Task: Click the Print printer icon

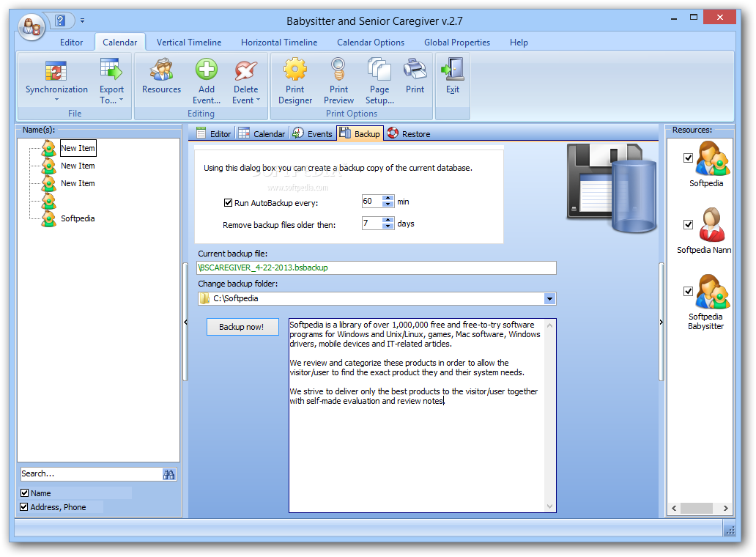Action: pos(415,69)
